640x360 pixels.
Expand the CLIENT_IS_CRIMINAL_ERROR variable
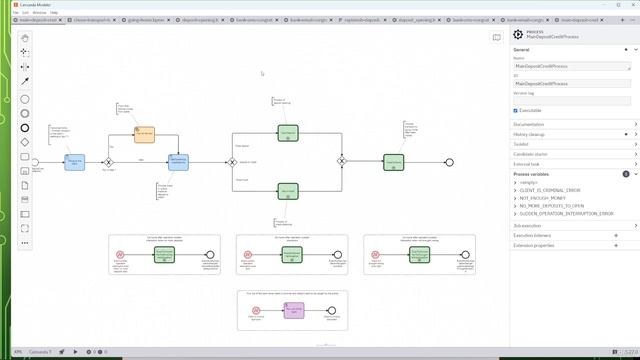515,191
